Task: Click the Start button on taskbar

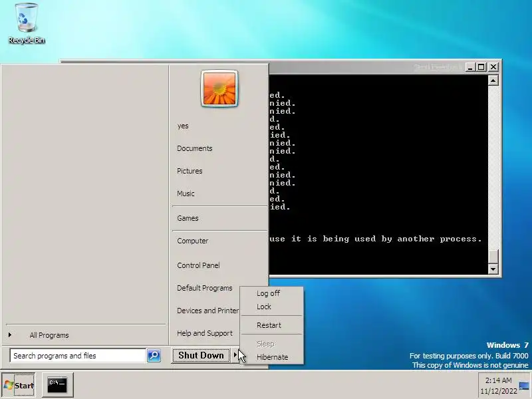Action: tap(19, 385)
